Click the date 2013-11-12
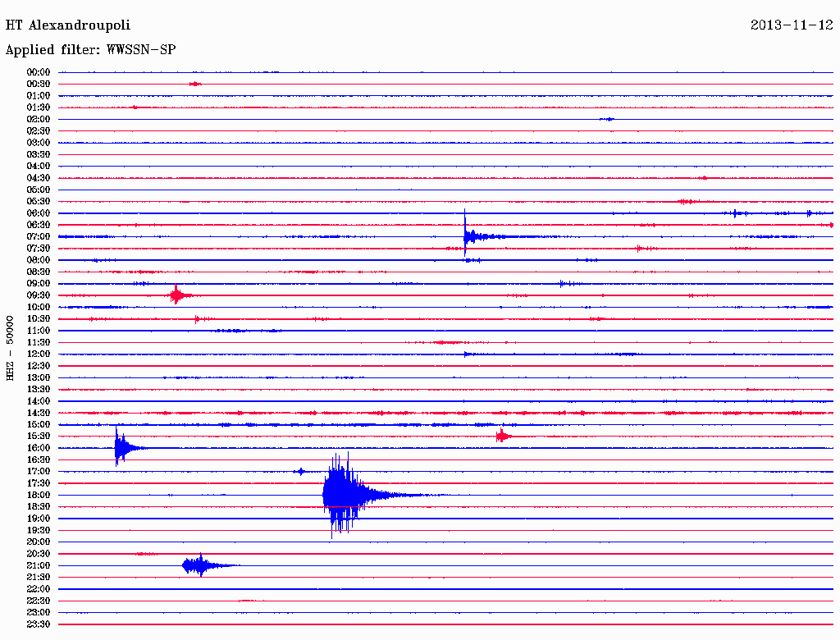The image size is (840, 640). click(x=792, y=25)
